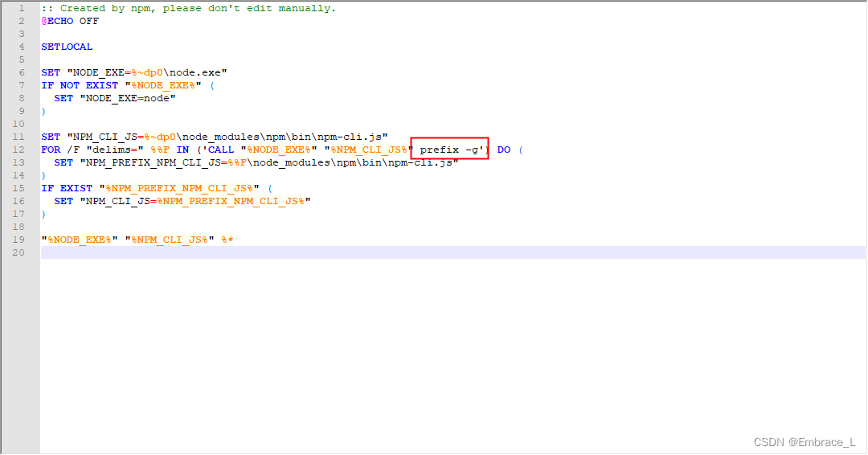Click line number 12 in the gutter
The image size is (868, 455).
[18, 150]
